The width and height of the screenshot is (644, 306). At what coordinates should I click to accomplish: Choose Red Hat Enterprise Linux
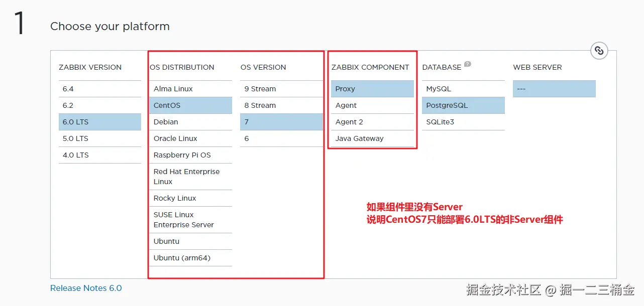191,177
